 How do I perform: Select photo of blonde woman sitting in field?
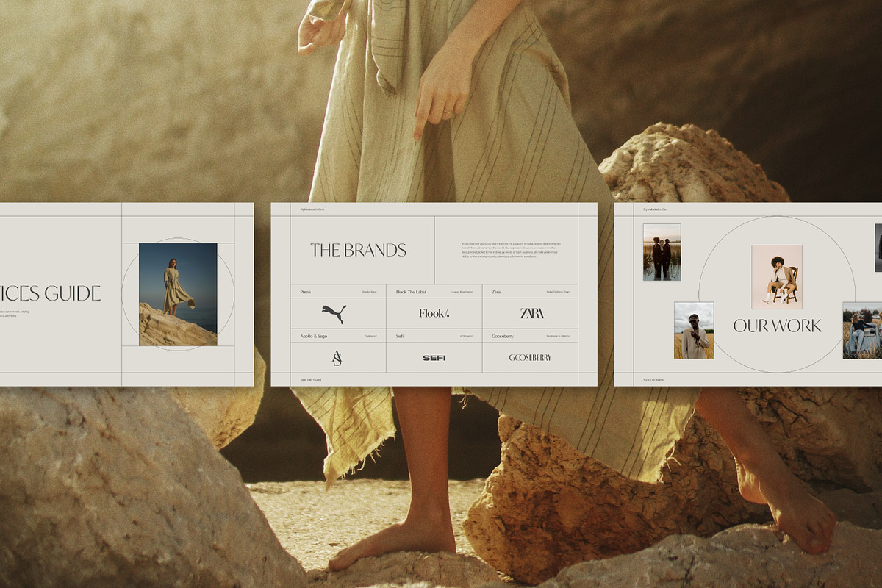pos(861,330)
